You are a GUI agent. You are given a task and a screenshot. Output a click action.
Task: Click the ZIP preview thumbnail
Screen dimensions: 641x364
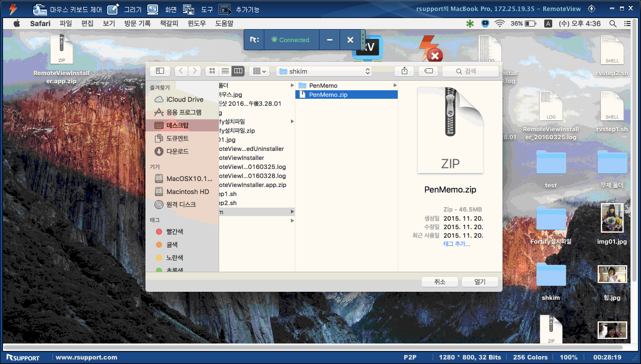tap(450, 130)
